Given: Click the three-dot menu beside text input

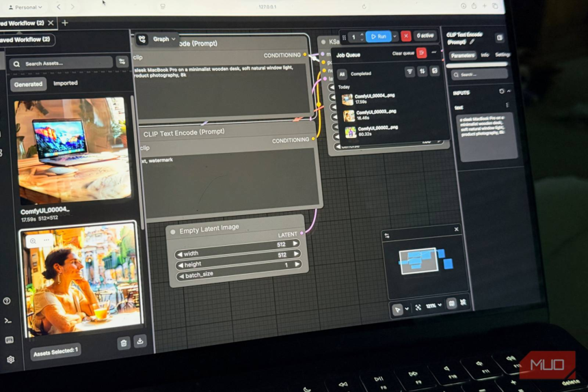Looking at the screenshot, I should click(x=507, y=105).
